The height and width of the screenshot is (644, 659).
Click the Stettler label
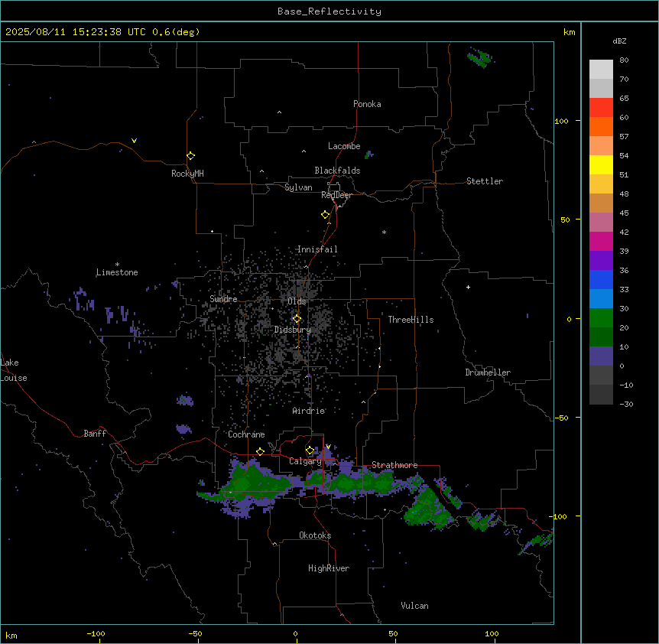[x=485, y=181]
